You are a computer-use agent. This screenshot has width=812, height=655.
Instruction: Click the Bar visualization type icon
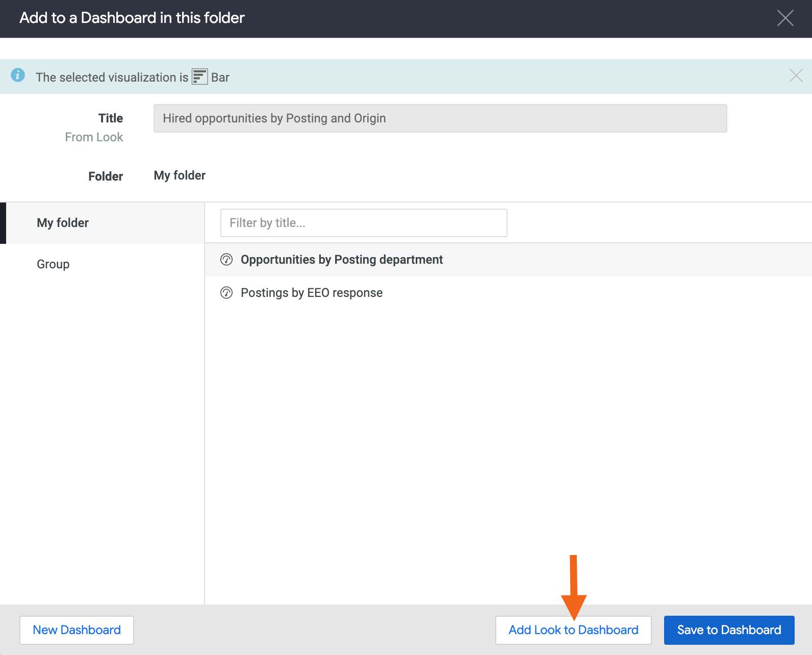(199, 77)
